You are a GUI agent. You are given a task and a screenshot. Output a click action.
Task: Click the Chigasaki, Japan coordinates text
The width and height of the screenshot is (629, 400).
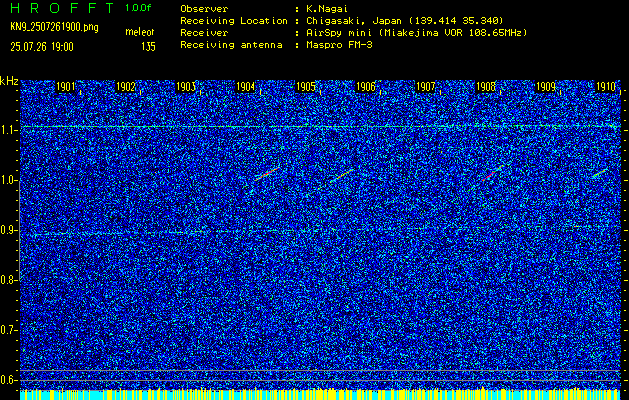click(x=405, y=20)
